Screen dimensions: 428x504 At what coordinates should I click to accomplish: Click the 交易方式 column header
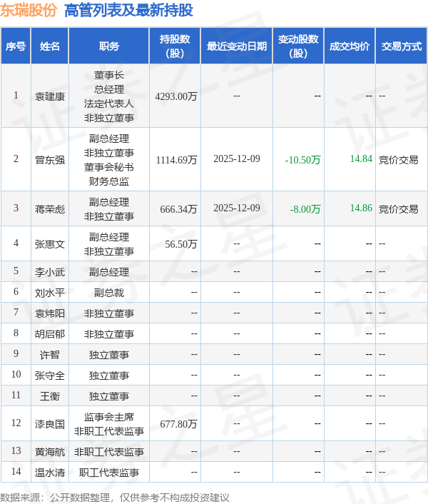402,46
